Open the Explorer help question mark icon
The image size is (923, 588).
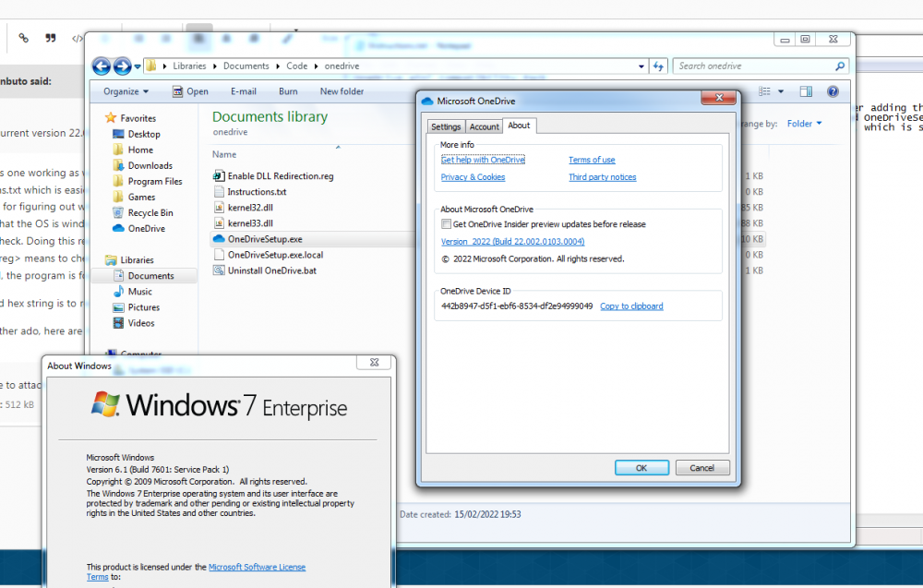(833, 91)
